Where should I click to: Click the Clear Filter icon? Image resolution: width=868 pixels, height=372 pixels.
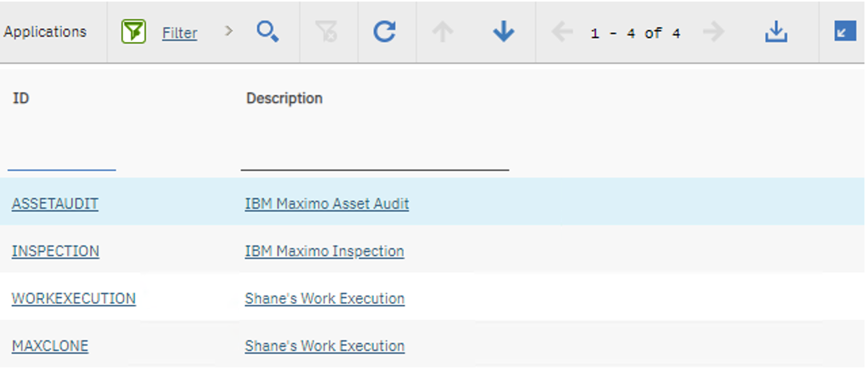[x=326, y=32]
